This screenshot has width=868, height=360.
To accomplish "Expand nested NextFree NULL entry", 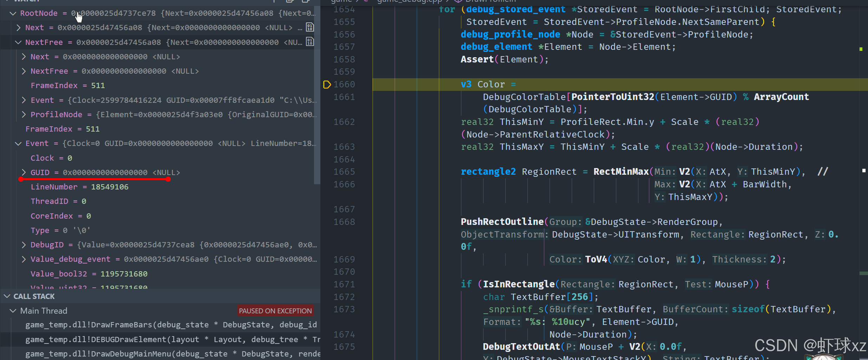I will pos(24,71).
